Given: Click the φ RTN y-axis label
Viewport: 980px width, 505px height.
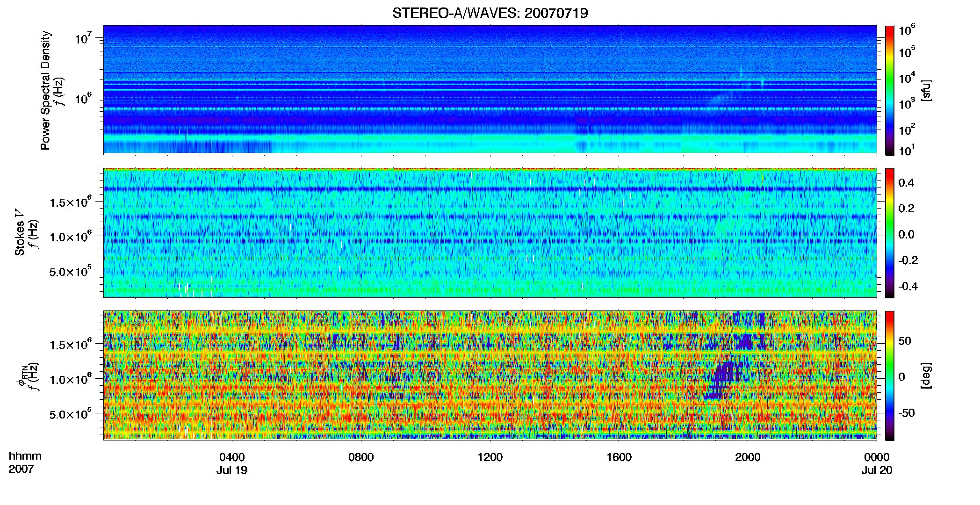Looking at the screenshot, I should point(22,376).
